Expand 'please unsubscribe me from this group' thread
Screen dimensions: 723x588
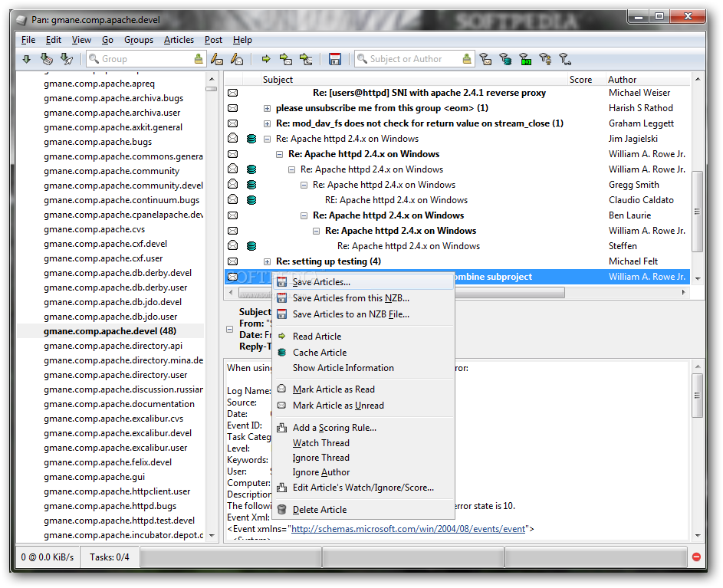pos(267,108)
